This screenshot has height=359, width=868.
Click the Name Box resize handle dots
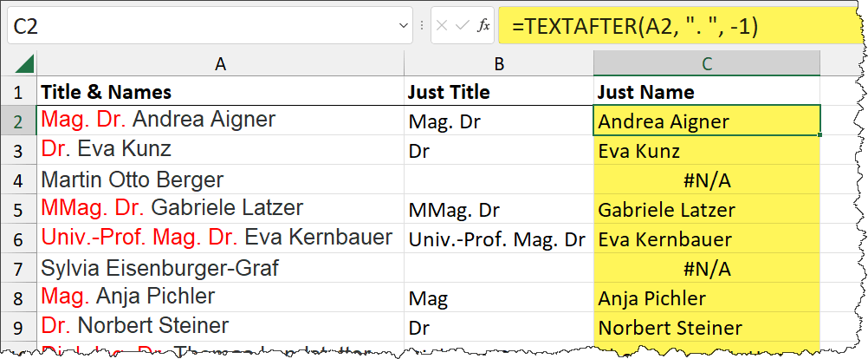pos(422,27)
